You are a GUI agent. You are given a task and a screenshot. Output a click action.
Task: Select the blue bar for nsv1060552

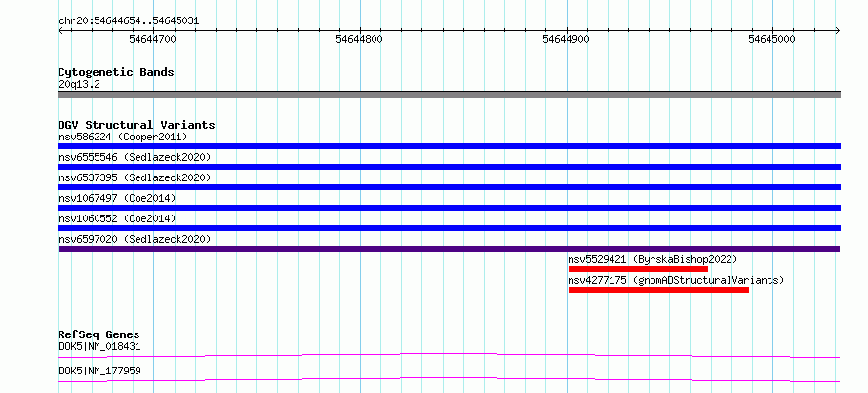[449, 228]
